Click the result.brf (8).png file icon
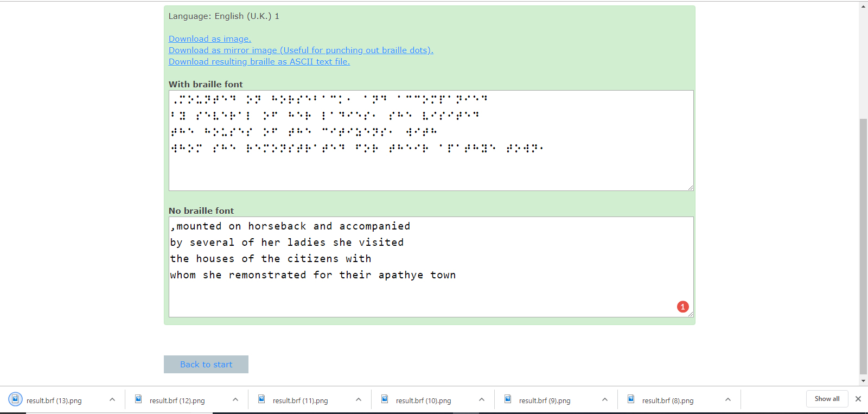Screen dimensions: 868x414 631,399
